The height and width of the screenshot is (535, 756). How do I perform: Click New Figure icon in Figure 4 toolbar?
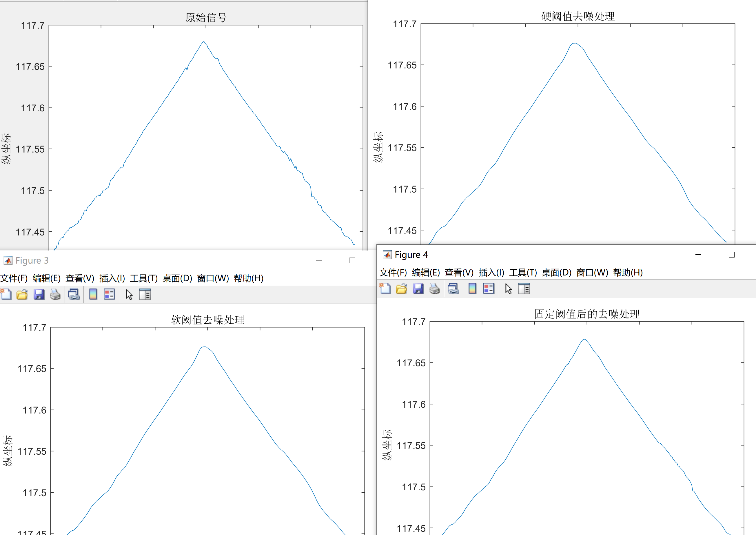tap(385, 289)
